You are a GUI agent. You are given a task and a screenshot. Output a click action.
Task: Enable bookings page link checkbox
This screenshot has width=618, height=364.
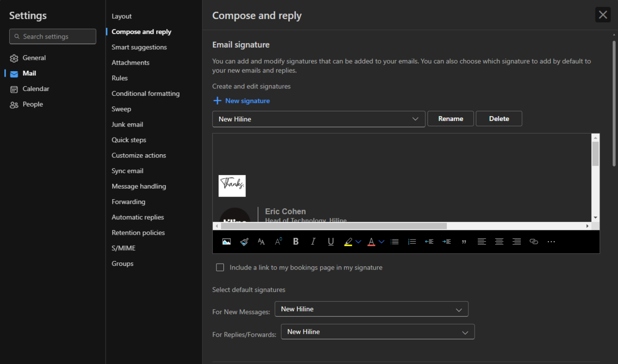point(220,267)
